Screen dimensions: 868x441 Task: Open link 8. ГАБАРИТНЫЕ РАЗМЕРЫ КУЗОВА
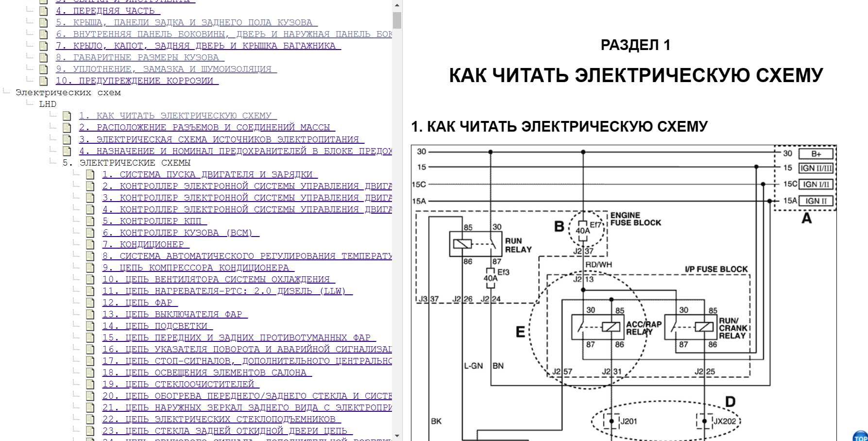[140, 57]
